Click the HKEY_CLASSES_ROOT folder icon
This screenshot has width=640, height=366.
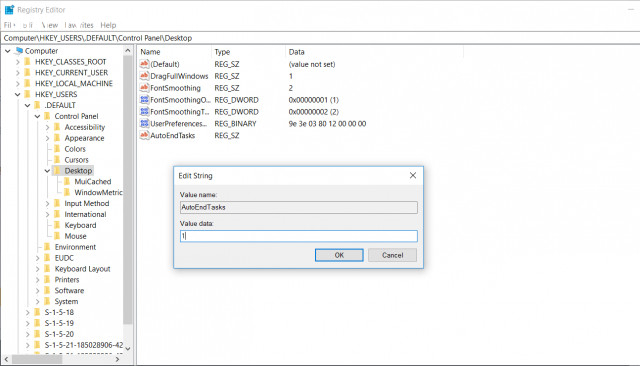(x=27, y=62)
